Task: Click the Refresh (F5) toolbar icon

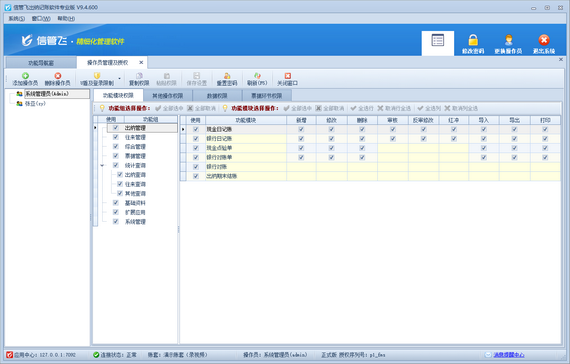Action: click(257, 76)
